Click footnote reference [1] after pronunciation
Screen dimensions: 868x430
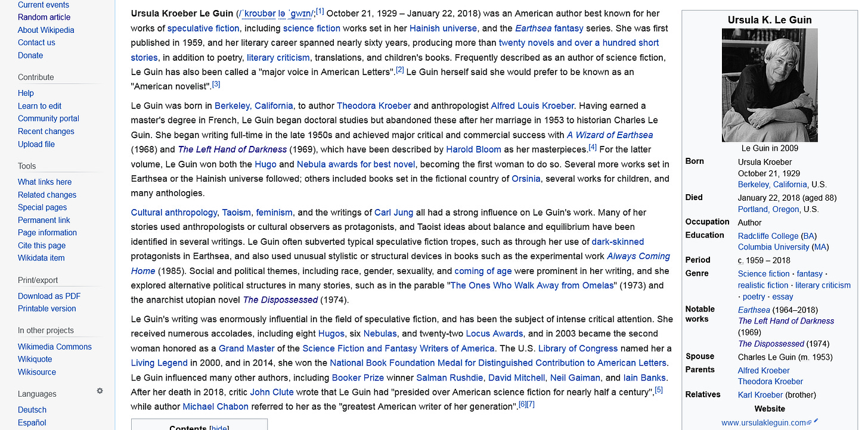click(320, 11)
